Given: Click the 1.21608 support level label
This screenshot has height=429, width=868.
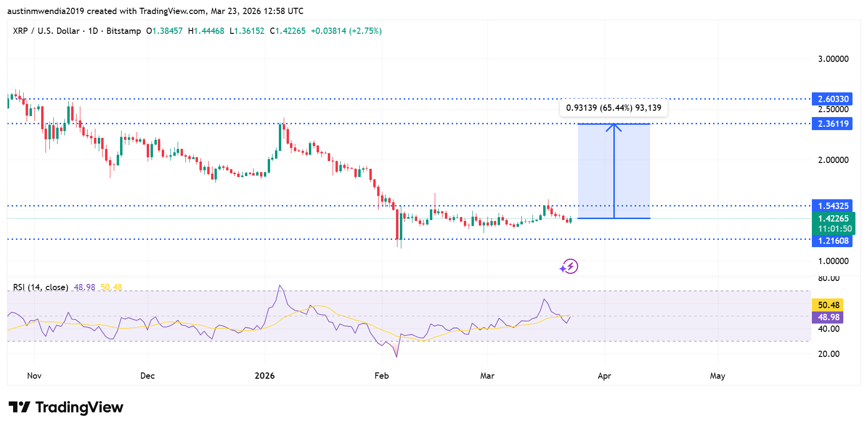Looking at the screenshot, I should 832,241.
